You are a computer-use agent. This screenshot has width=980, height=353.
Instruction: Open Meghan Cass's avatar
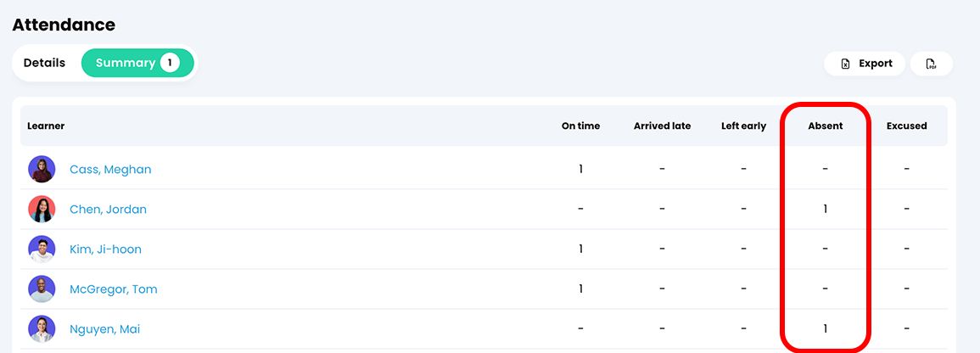(42, 169)
